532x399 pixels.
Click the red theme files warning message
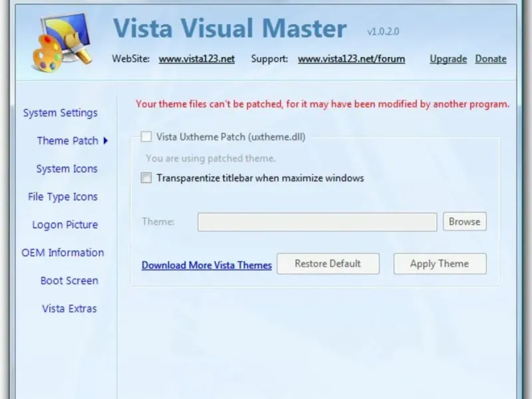point(323,104)
